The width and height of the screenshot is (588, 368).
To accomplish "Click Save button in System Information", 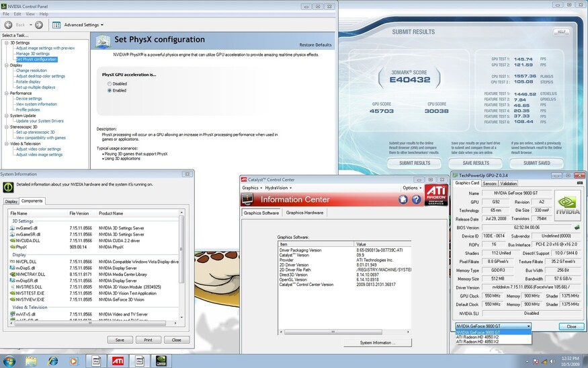I will tap(120, 340).
